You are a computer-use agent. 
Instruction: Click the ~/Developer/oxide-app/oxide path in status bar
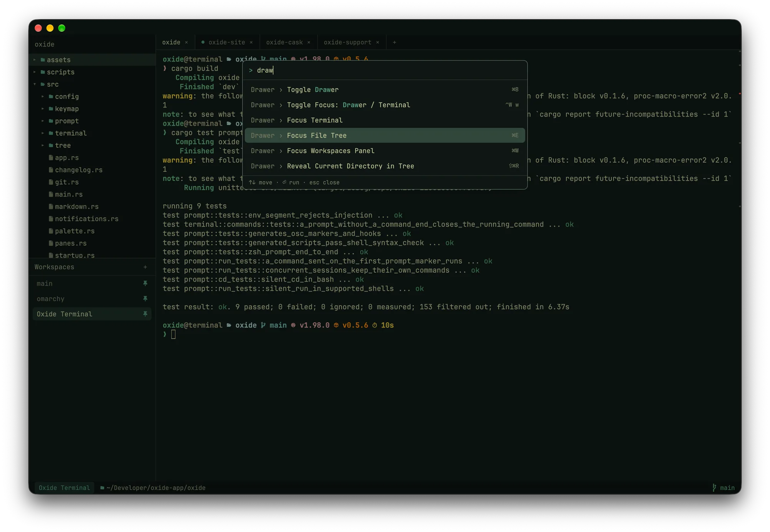click(156, 488)
